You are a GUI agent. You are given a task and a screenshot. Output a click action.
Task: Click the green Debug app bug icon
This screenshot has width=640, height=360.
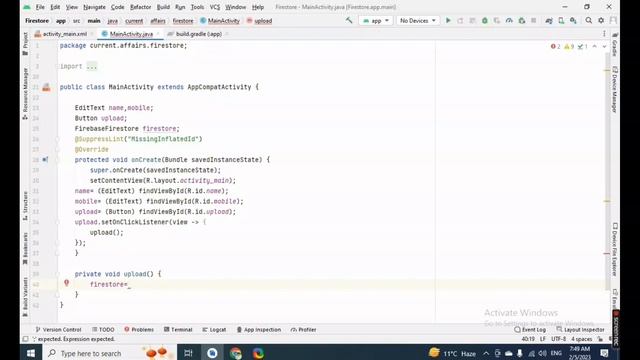point(484,20)
